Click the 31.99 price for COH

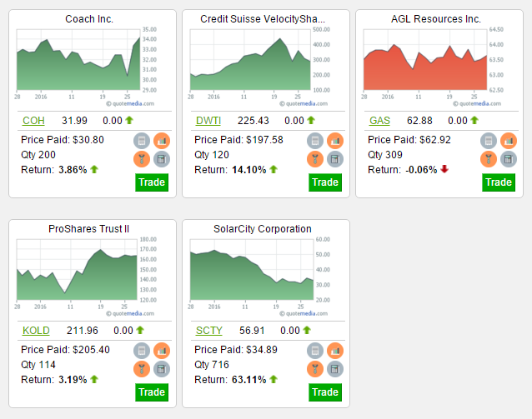(74, 121)
